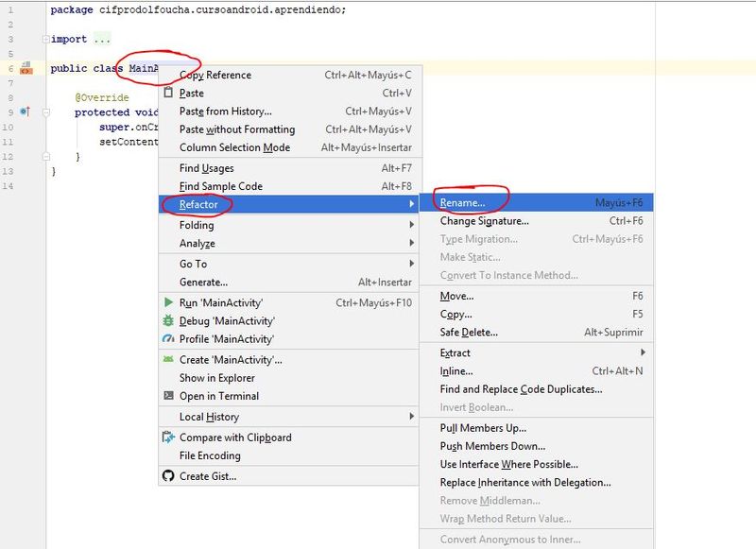This screenshot has width=756, height=549.
Task: Choose Inline... refactoring
Action: point(537,371)
